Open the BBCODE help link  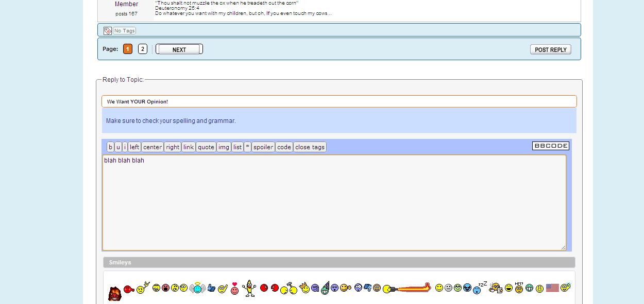coord(550,146)
